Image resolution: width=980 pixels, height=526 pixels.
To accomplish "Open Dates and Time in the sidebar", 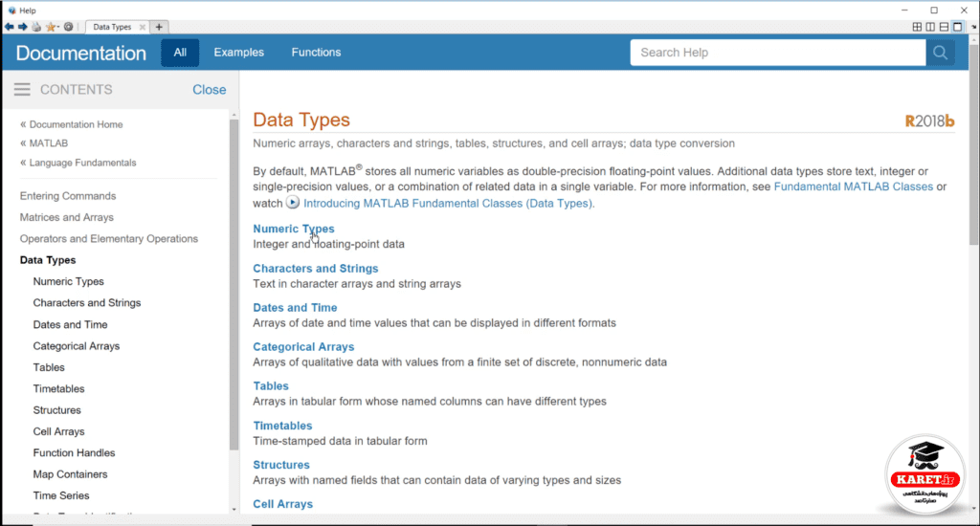I will [70, 324].
